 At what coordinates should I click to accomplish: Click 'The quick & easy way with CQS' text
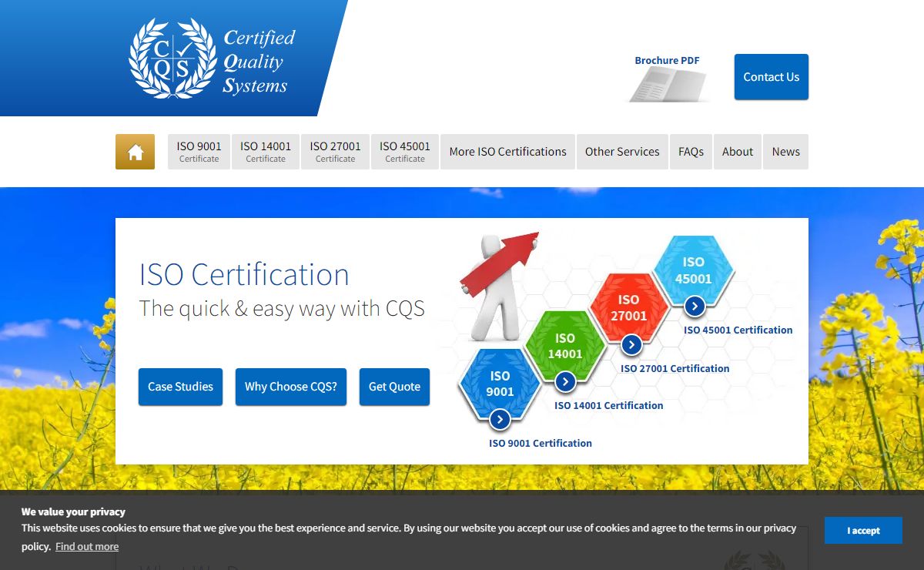282,309
